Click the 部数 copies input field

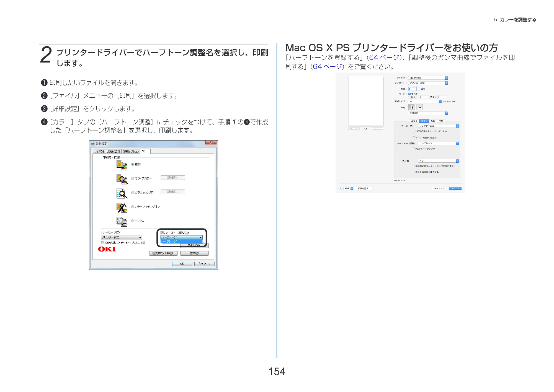413,89
